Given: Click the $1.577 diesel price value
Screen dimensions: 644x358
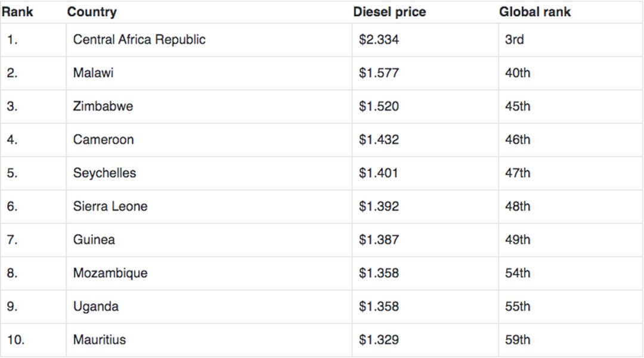Looking at the screenshot, I should [379, 73].
